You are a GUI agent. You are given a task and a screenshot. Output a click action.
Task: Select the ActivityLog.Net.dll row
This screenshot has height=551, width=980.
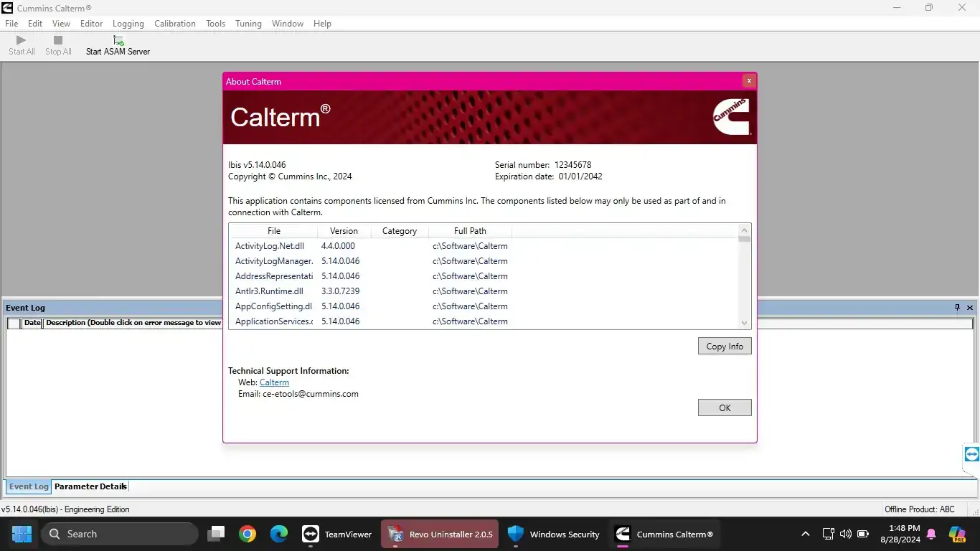tap(484, 246)
